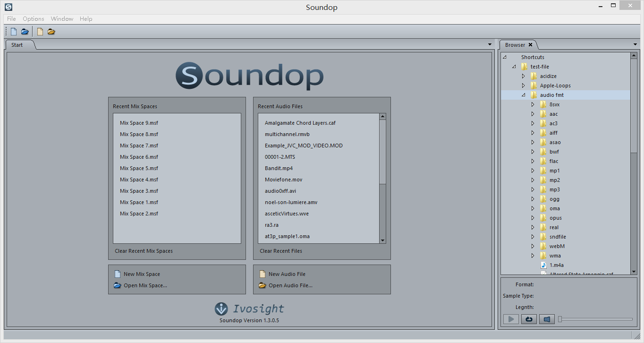Open recent Mix Space 2.msf
This screenshot has height=343, width=644.
tap(139, 214)
